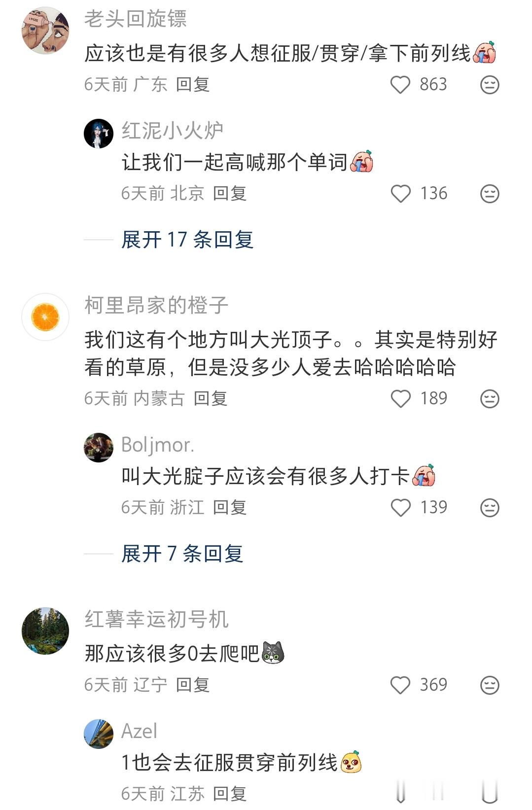This screenshot has height=810, width=532.
Task: Tap heart on 柯里昂家的橙子's comment
Action: (x=400, y=399)
